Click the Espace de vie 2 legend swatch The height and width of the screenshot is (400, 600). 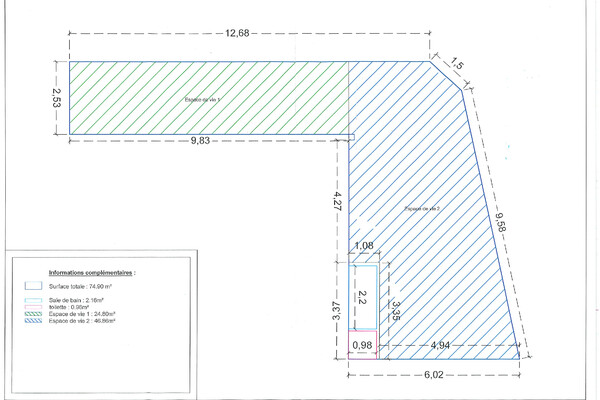34,320
